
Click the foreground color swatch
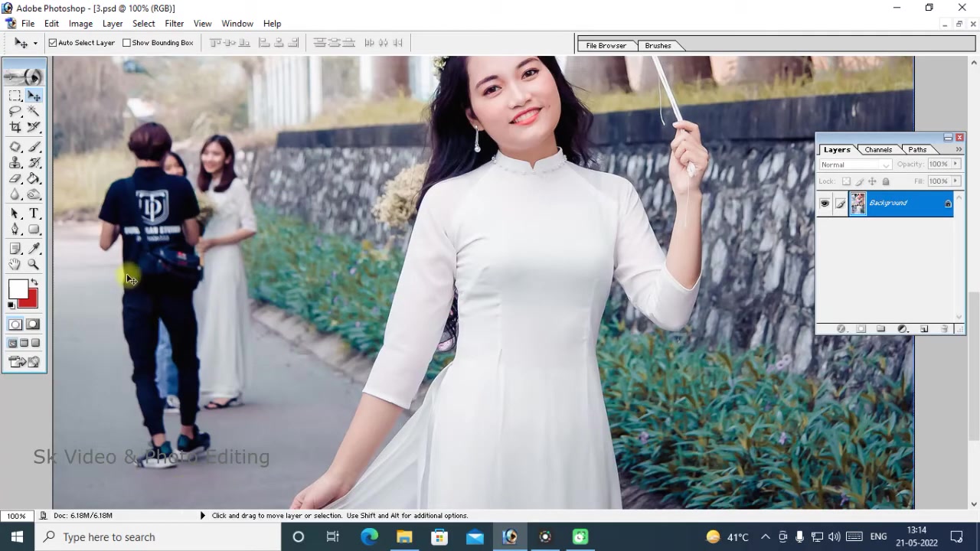pos(18,289)
